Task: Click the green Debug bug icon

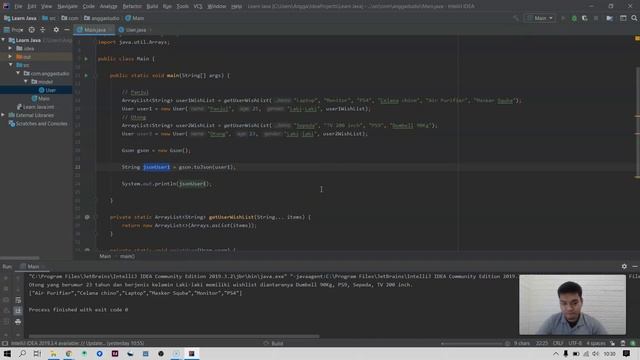Action: click(574, 18)
